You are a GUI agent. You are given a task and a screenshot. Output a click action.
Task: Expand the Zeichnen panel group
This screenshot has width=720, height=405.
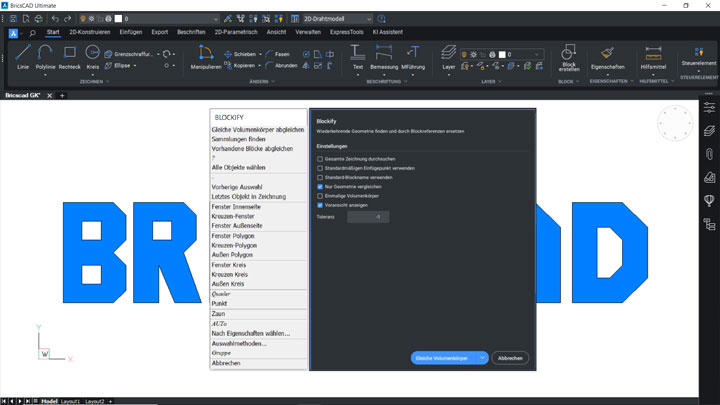pyautogui.click(x=94, y=82)
